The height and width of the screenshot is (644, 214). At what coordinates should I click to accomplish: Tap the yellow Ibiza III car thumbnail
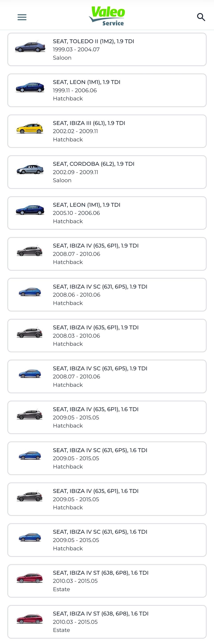pyautogui.click(x=30, y=128)
